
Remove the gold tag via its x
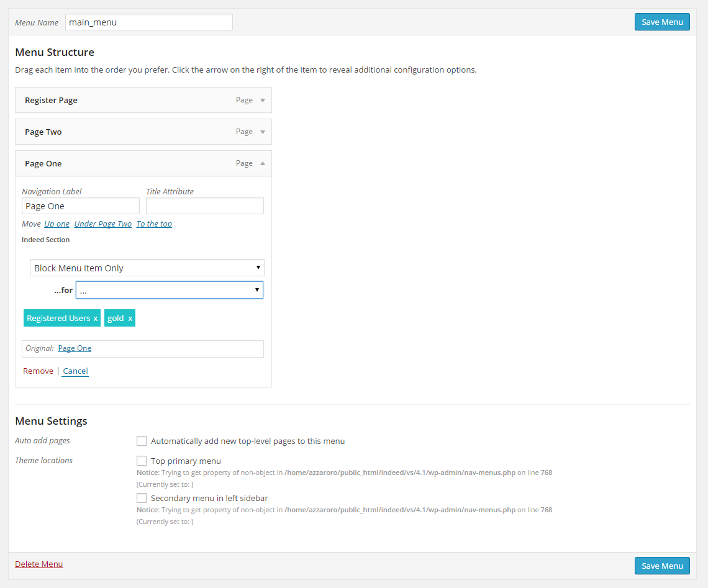130,319
